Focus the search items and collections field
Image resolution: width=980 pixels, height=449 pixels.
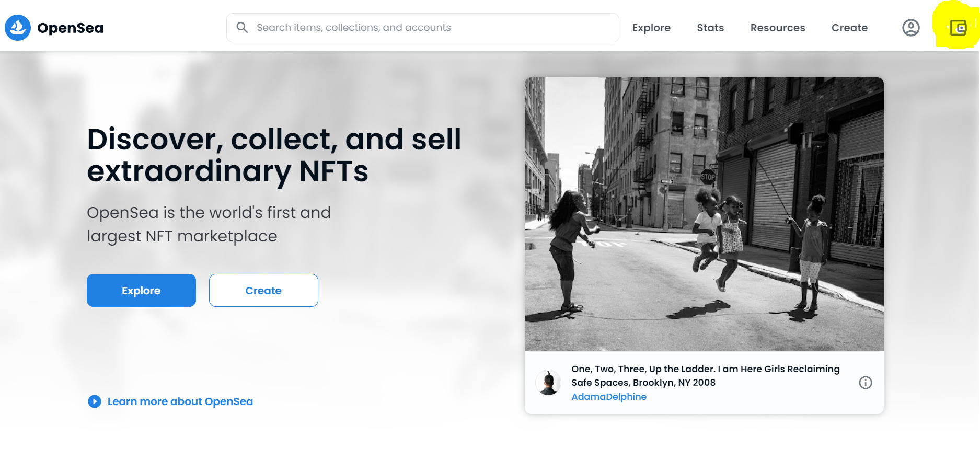(422, 28)
